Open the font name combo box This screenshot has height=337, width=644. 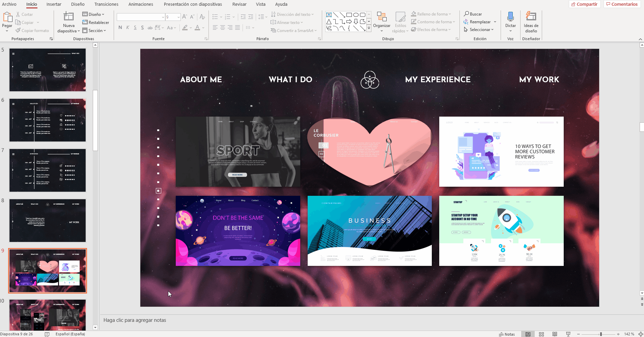tap(141, 17)
